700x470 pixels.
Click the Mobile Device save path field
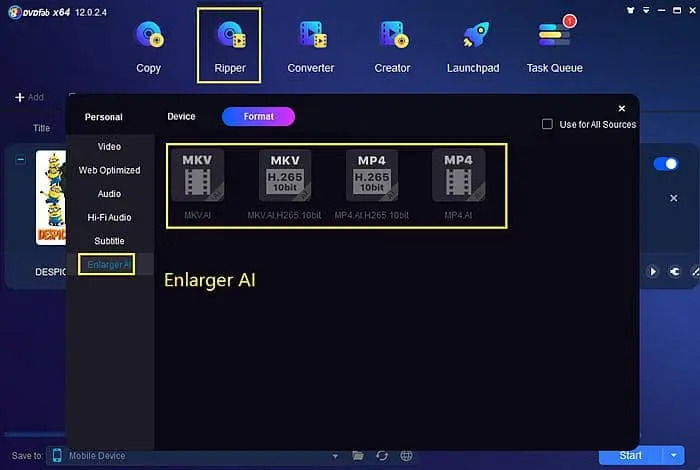coord(195,456)
